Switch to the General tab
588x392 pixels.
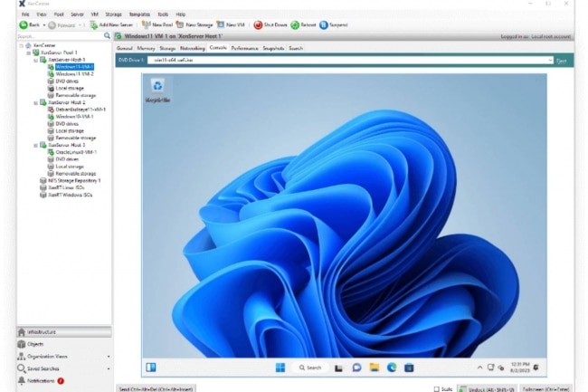tap(125, 48)
